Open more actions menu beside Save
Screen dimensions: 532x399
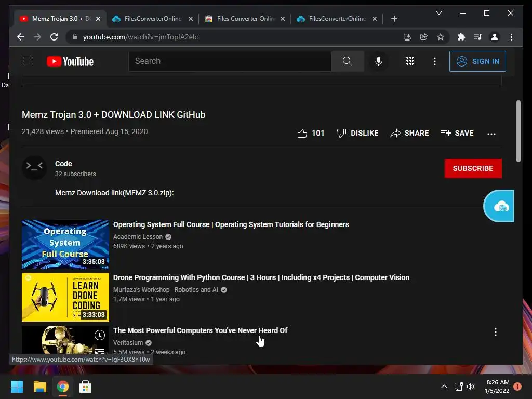pyautogui.click(x=491, y=134)
